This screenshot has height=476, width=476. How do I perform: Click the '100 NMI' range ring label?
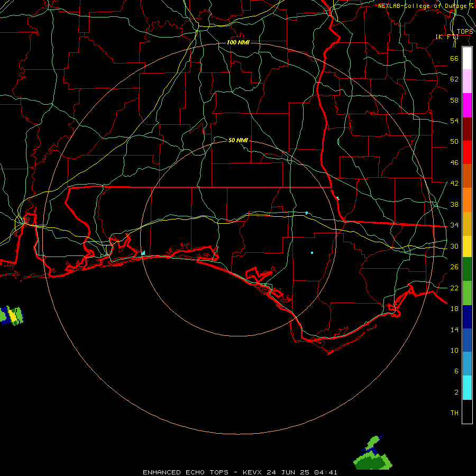point(239,42)
